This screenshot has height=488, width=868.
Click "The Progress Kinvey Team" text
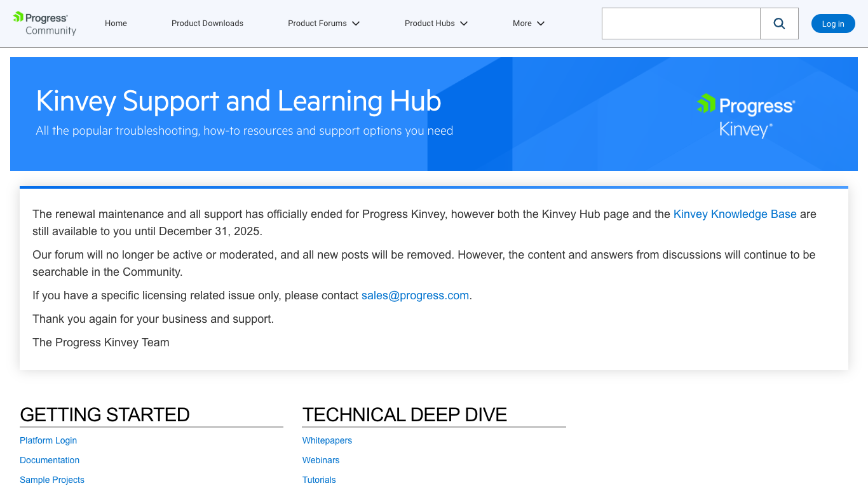[x=101, y=342]
